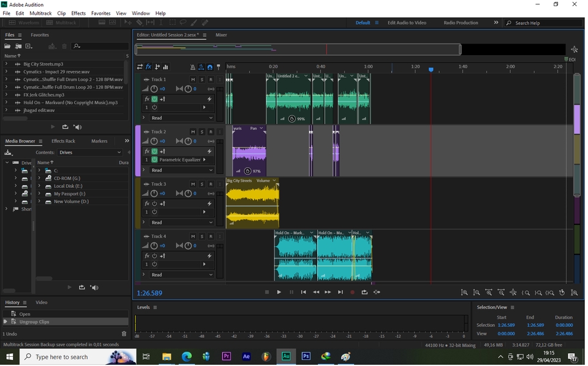Viewport: 588px width, 366px height.
Task: Switch to the Multitrack editor view
Action: [61, 23]
